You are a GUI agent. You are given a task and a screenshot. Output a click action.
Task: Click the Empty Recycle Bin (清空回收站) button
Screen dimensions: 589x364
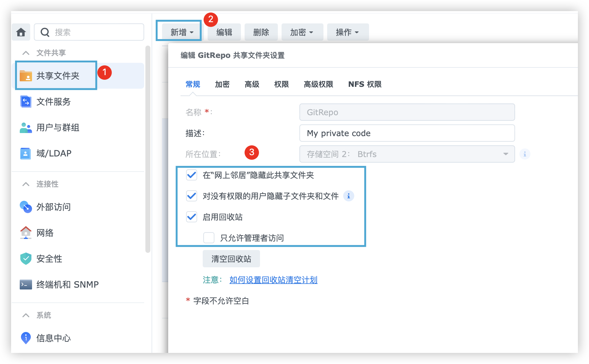[x=231, y=259]
